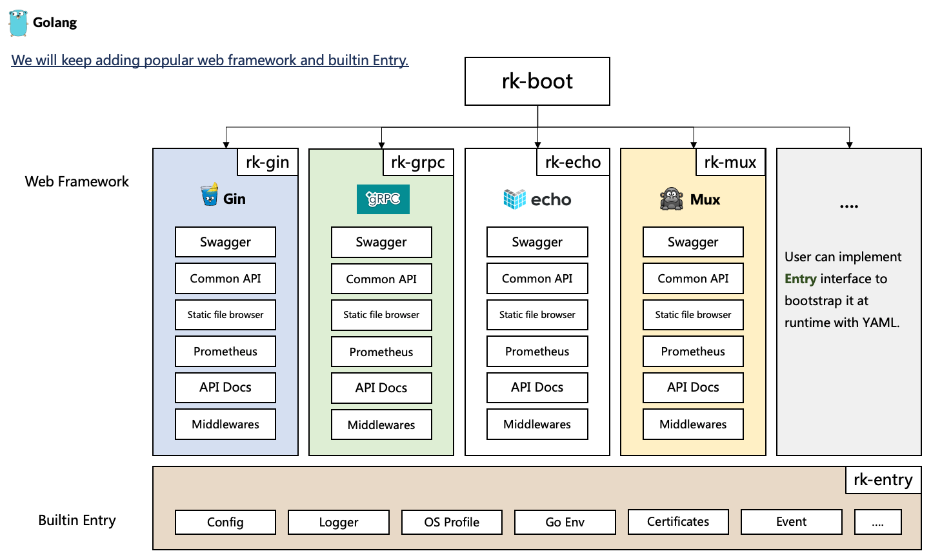This screenshot has height=560, width=931.
Task: Click the 'Golang' heading text
Action: coord(55,23)
